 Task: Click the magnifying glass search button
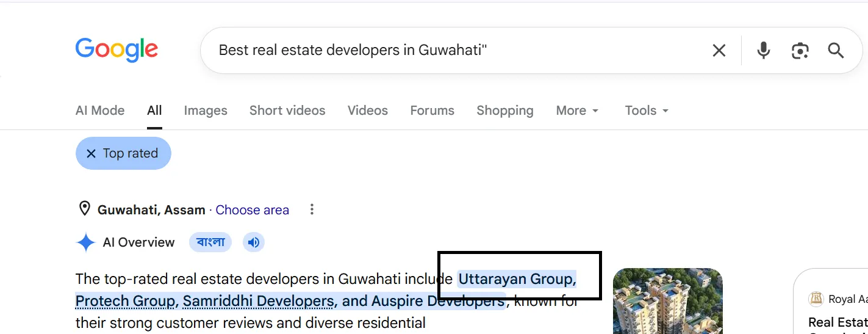(x=836, y=51)
